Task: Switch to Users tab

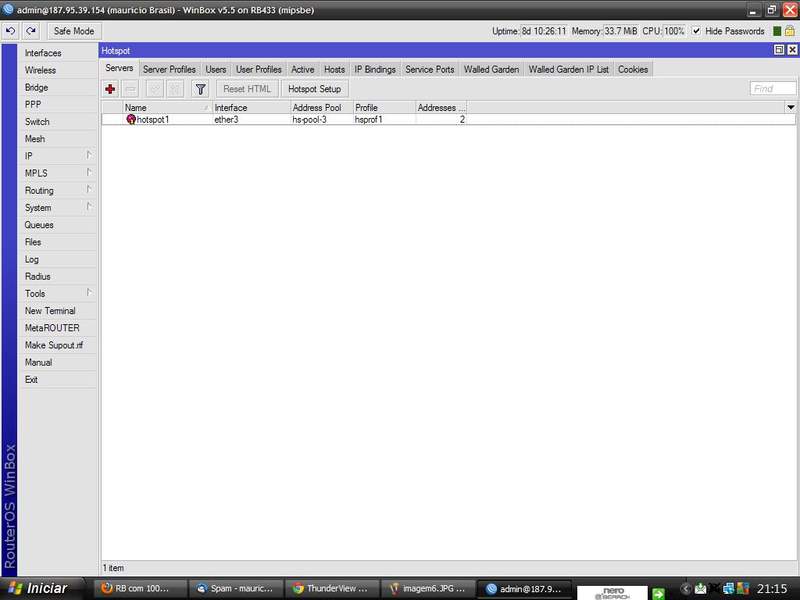Action: point(215,69)
